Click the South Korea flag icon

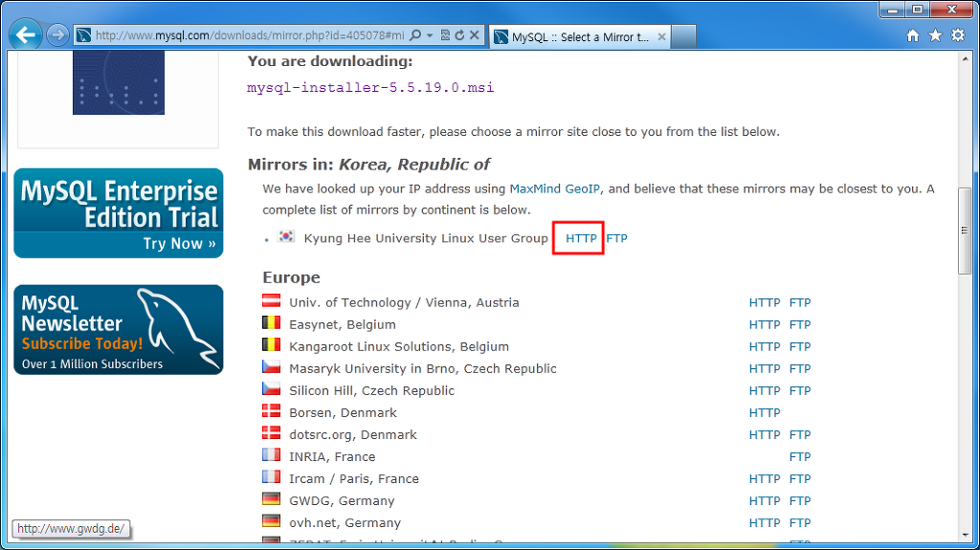(x=286, y=236)
